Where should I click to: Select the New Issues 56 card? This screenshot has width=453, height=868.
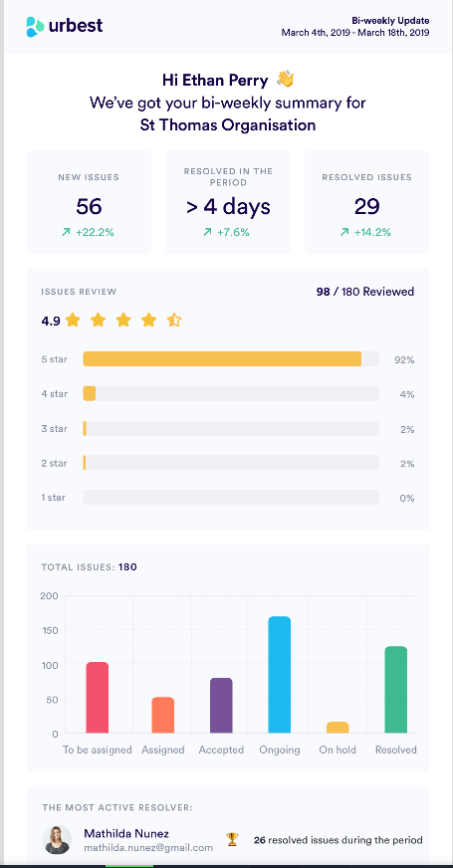pos(89,202)
